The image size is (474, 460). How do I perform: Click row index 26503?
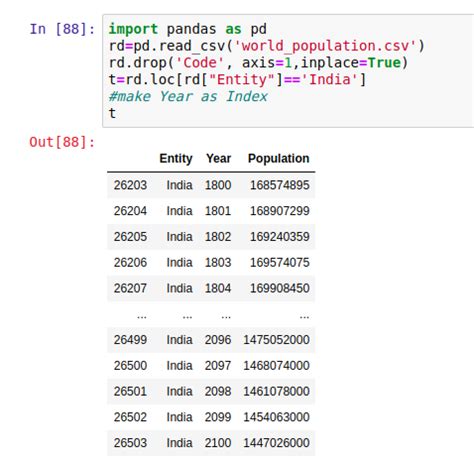point(130,443)
